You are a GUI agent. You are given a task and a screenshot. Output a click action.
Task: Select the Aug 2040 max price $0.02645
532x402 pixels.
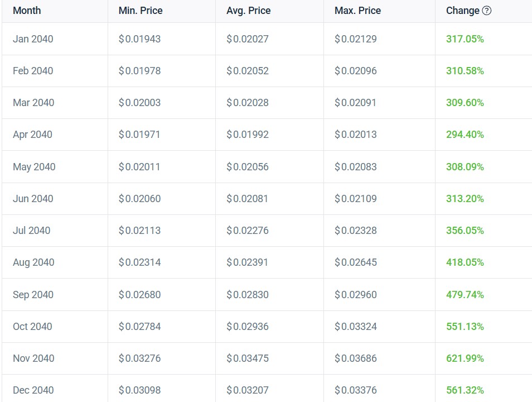(355, 262)
